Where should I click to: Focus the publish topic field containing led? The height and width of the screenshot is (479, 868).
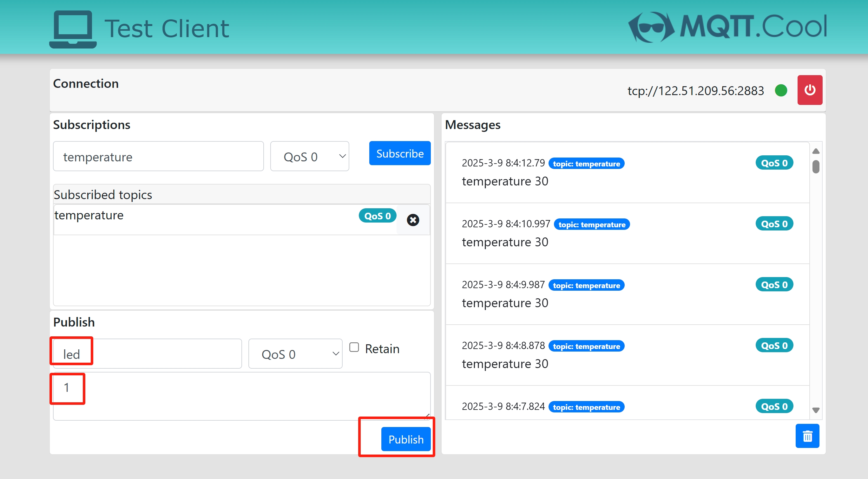(x=147, y=354)
